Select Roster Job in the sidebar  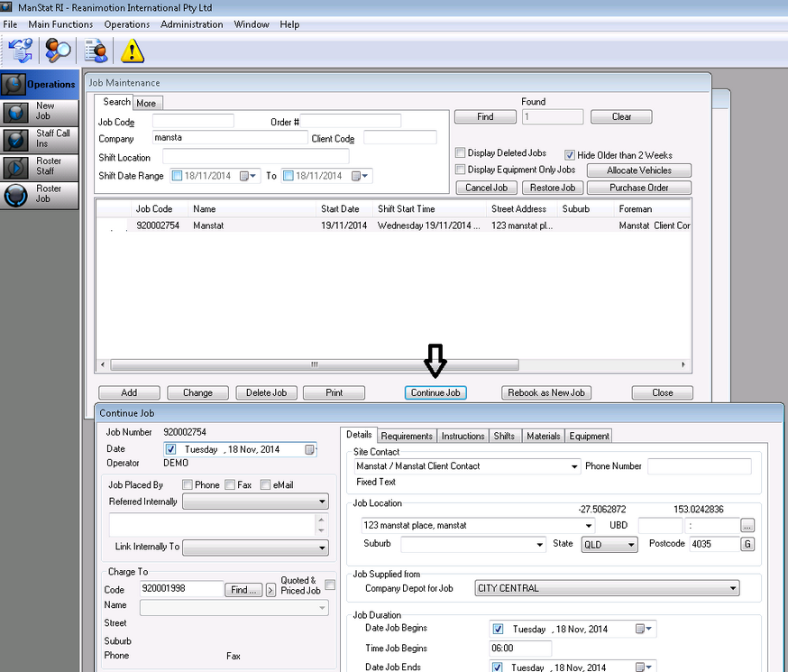pos(45,195)
